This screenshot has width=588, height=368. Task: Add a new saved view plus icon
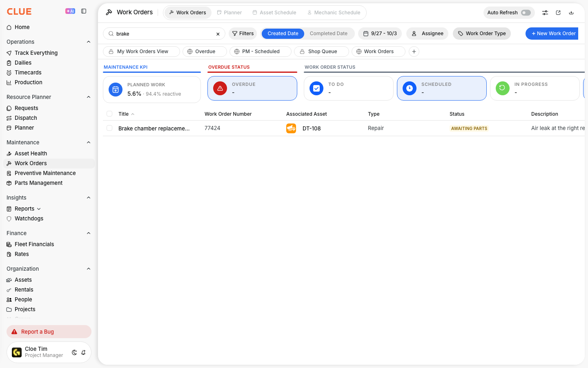pos(414,52)
